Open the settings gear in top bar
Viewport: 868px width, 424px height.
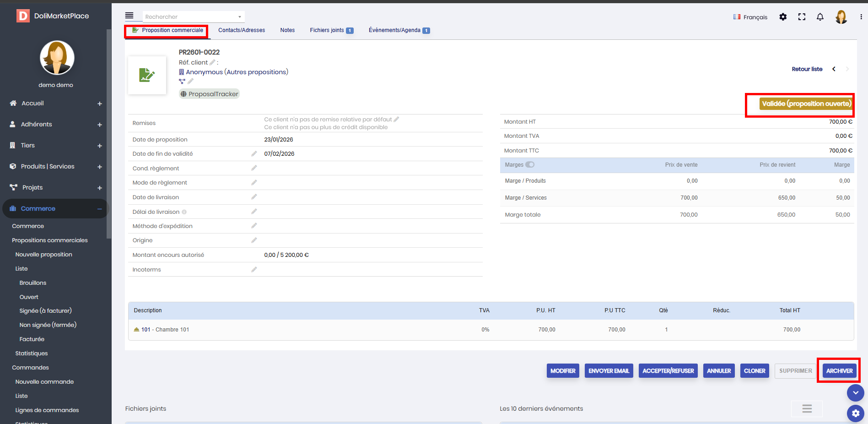(783, 17)
